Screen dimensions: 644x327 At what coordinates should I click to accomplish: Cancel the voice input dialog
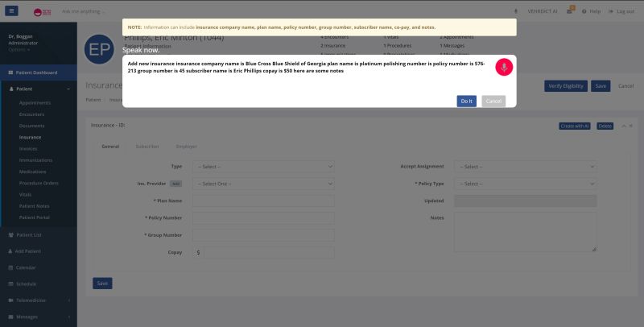pyautogui.click(x=493, y=101)
